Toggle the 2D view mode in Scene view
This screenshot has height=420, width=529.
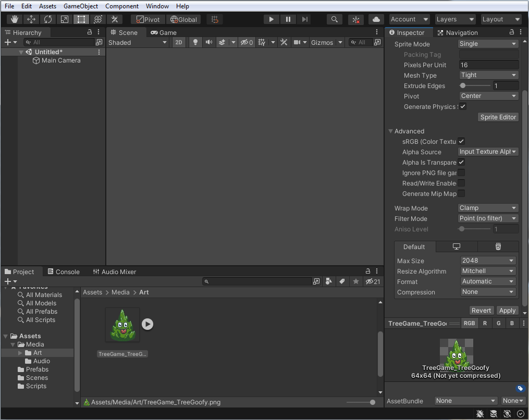(x=179, y=43)
